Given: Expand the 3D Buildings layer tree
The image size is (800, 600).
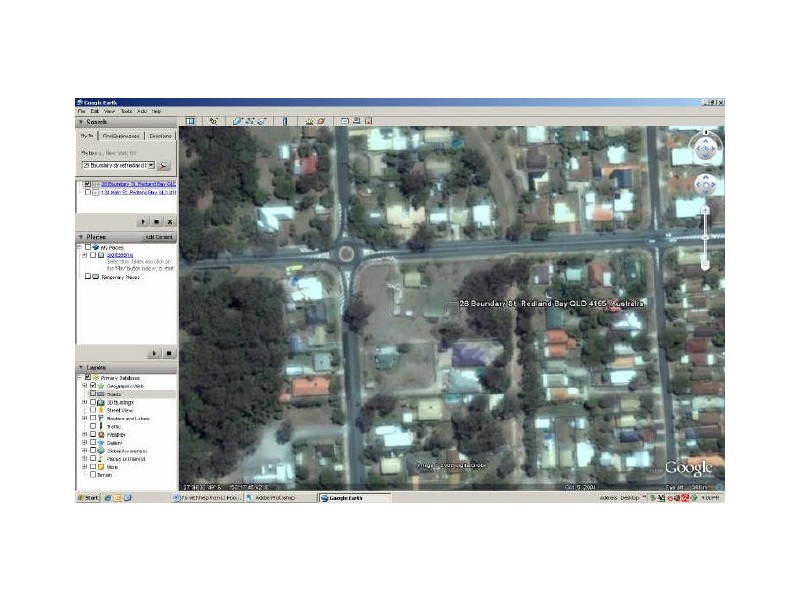Looking at the screenshot, I should pyautogui.click(x=84, y=401).
